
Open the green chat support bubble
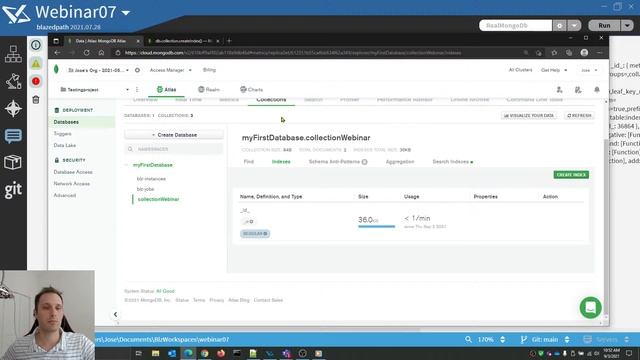click(x=590, y=307)
